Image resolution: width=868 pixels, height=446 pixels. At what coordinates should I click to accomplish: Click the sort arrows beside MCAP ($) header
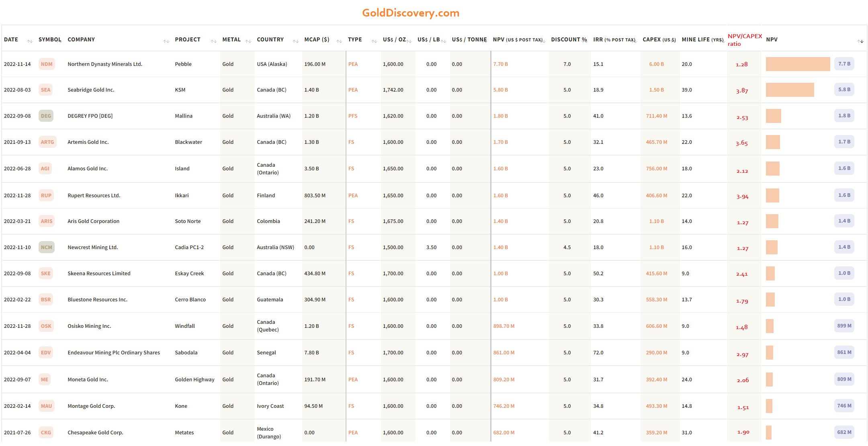click(x=339, y=41)
